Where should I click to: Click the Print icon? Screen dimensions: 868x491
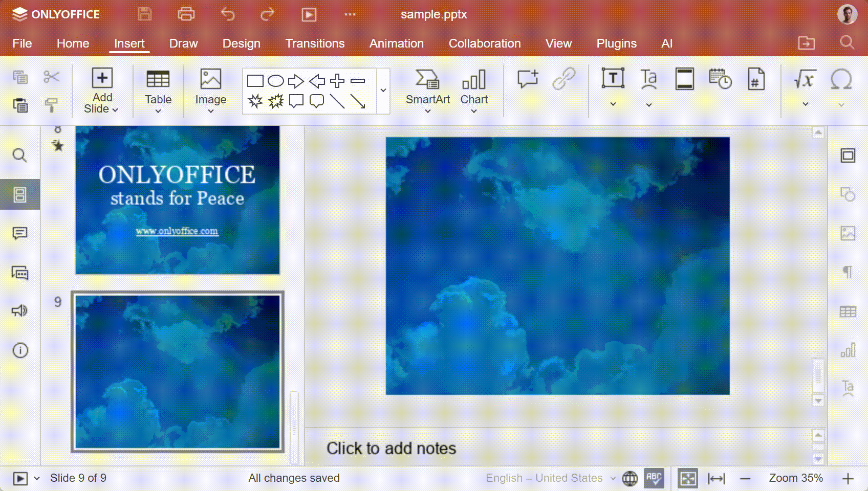pyautogui.click(x=186, y=14)
